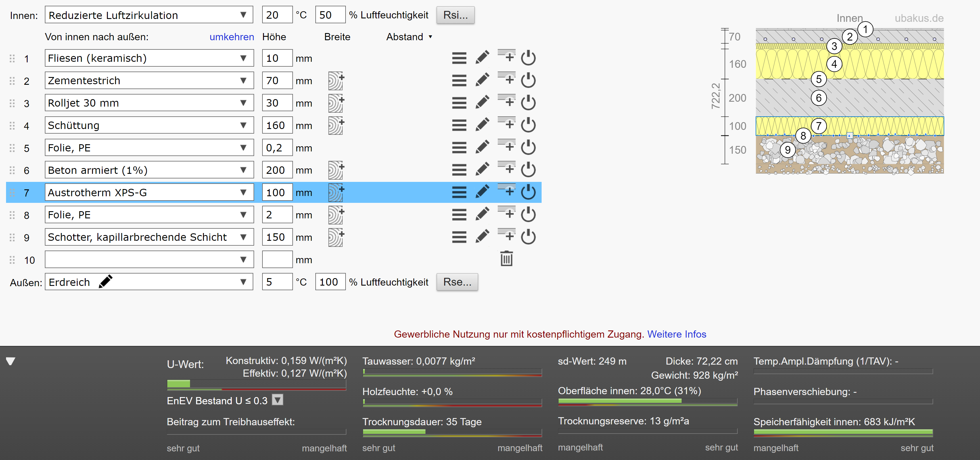Grab drag handle of layer 1
The height and width of the screenshot is (460, 980).
[x=12, y=59]
